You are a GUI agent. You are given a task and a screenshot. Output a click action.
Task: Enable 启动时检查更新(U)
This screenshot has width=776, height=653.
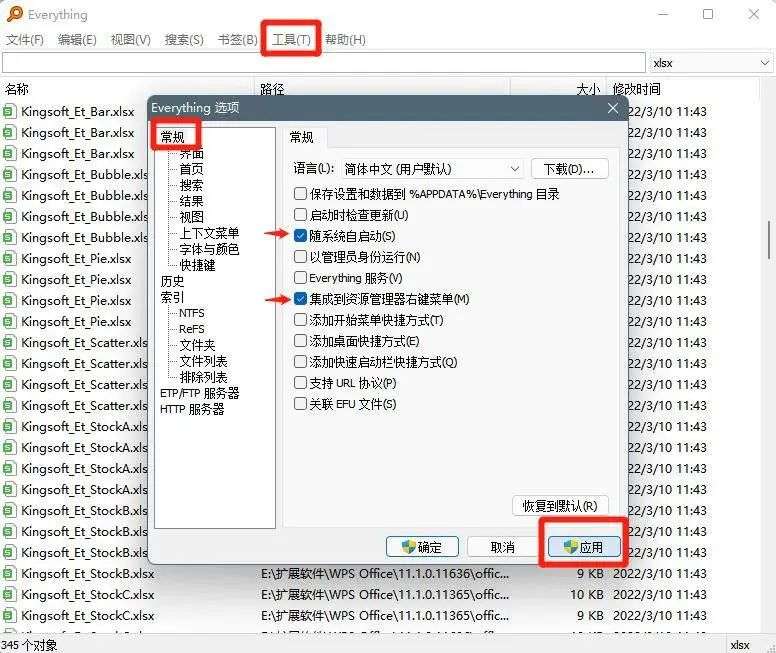(x=300, y=215)
